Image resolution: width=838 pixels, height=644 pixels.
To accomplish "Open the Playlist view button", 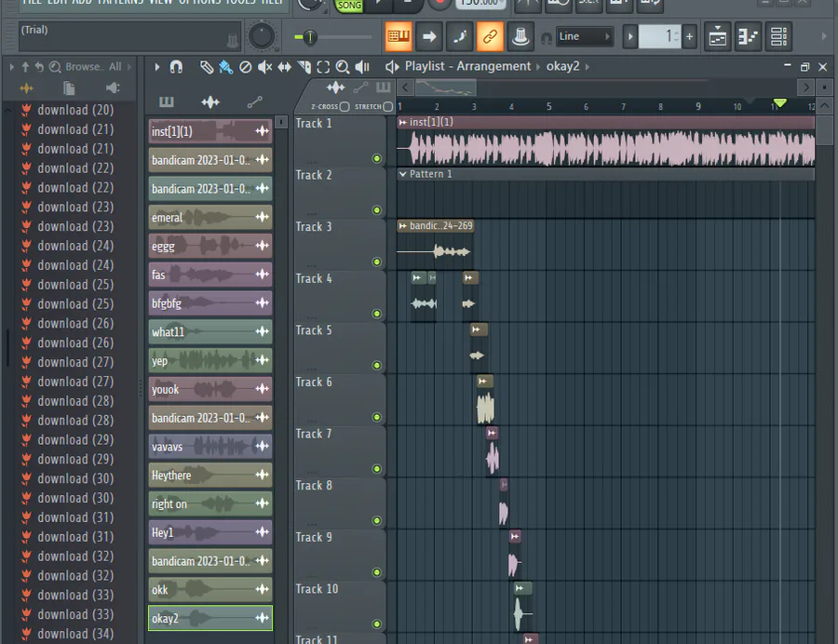I will 717,36.
